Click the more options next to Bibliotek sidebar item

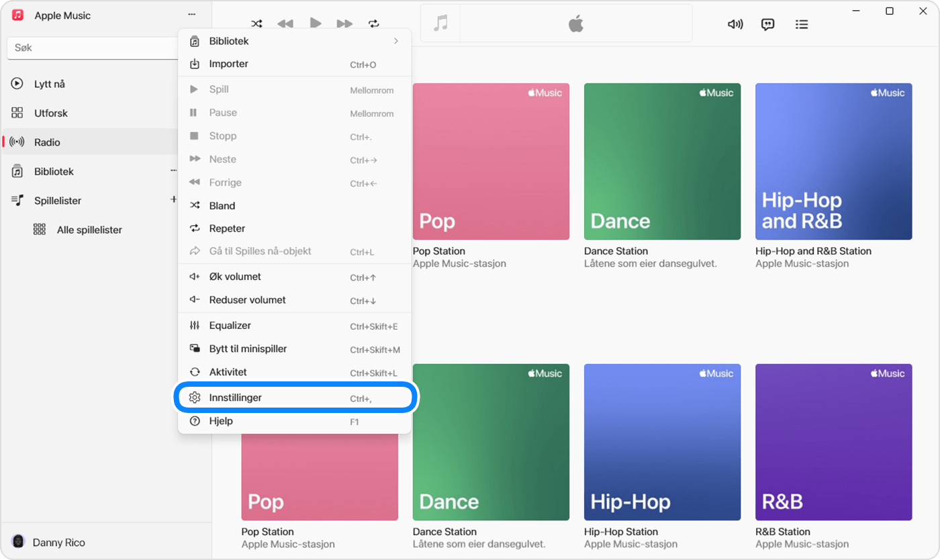[173, 171]
